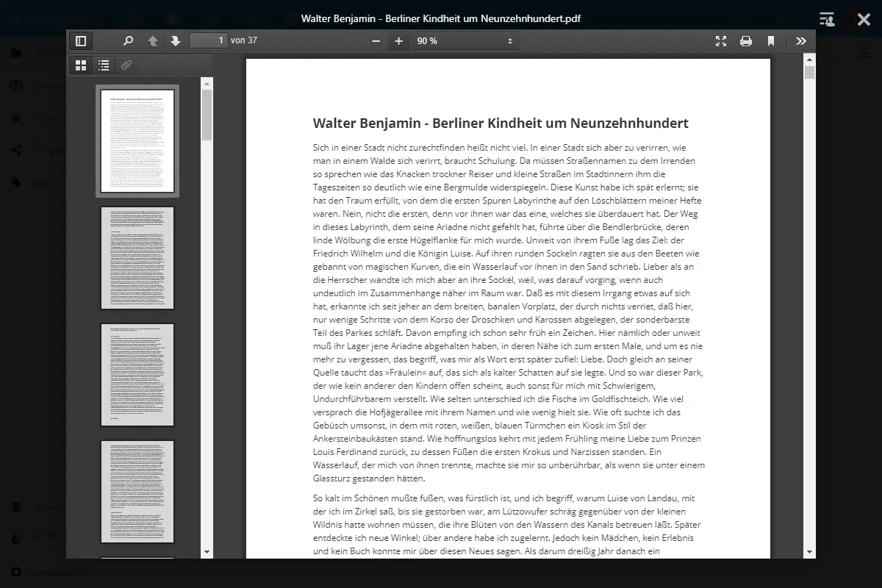
Task: Go to the previous page
Action: click(153, 41)
